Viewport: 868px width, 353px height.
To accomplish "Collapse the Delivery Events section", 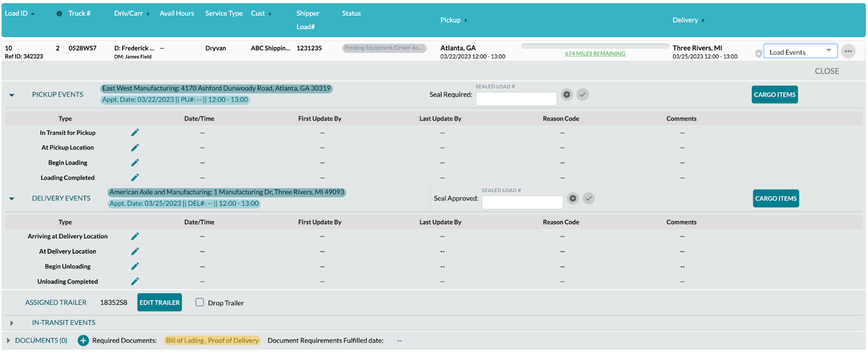I will pos(11,199).
